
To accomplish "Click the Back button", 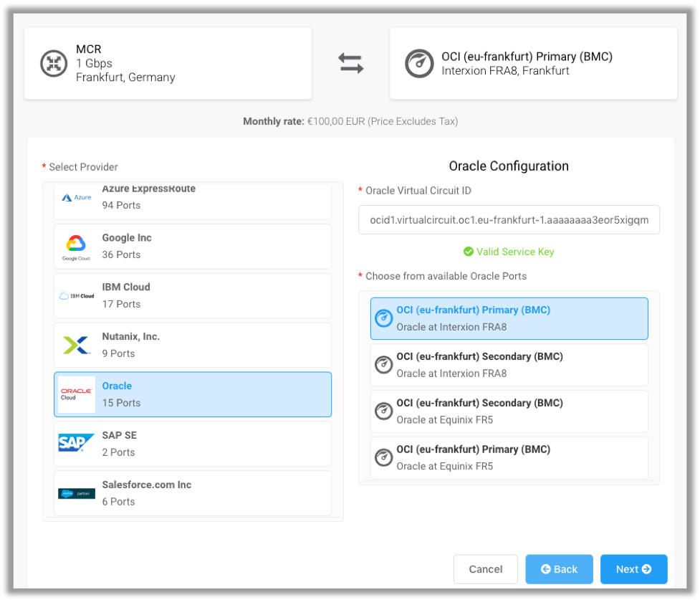I will tap(559, 568).
